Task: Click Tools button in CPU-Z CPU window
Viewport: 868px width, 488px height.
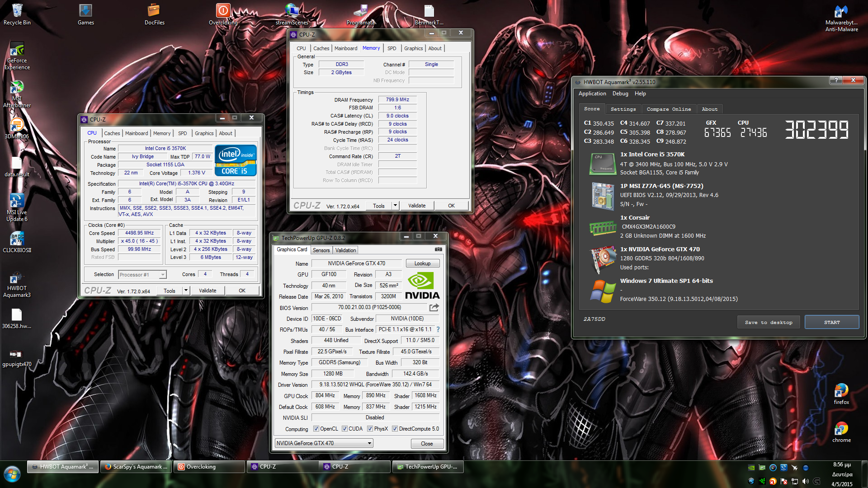Action: click(170, 291)
